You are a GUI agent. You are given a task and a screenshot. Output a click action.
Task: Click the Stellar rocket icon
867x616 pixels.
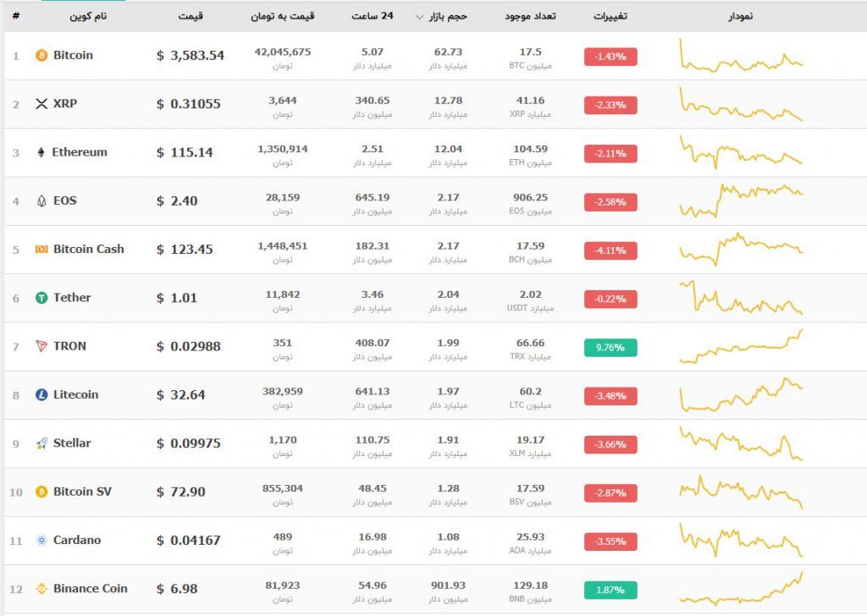point(41,443)
